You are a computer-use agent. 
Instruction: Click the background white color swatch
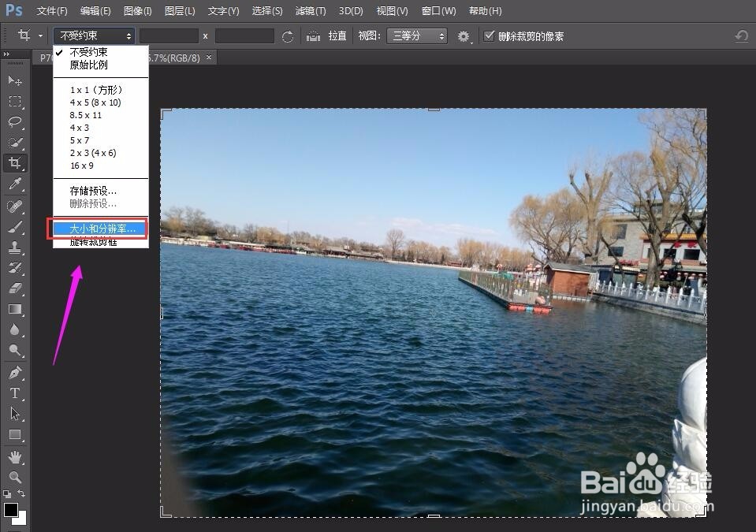pyautogui.click(x=21, y=519)
